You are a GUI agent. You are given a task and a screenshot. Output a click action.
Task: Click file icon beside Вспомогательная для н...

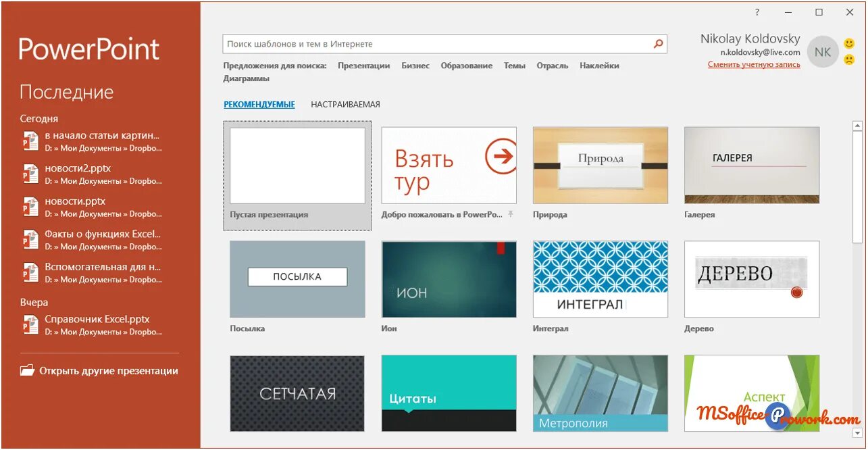(x=30, y=272)
